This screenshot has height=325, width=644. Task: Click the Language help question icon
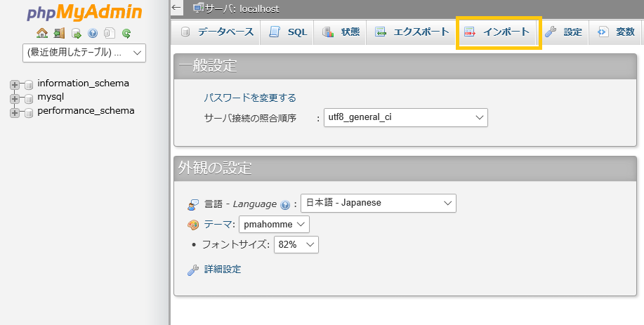[285, 205]
